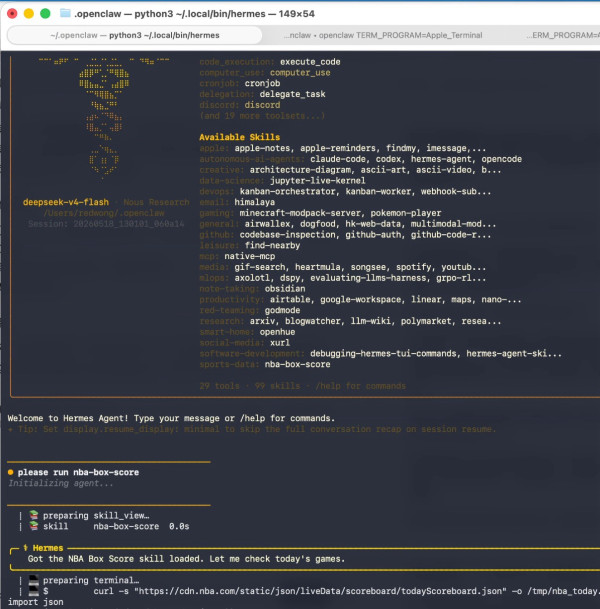Click the /Users/redwong/.openclaw path line
Image resolution: width=600 pixels, height=609 pixels.
pyautogui.click(x=104, y=213)
